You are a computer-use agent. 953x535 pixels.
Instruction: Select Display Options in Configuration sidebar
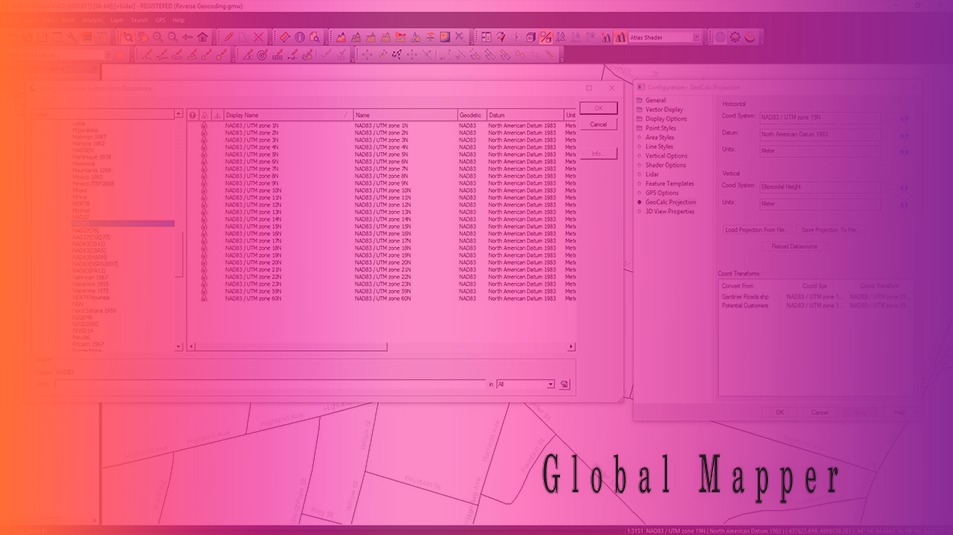(x=666, y=119)
